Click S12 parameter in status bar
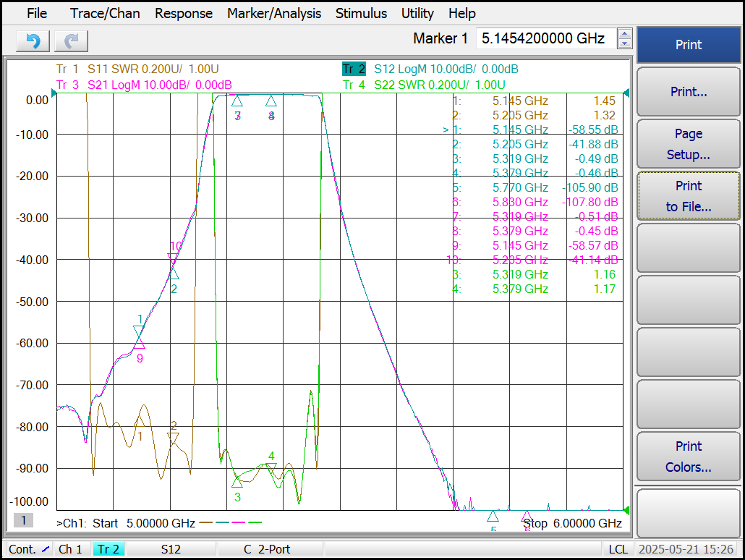This screenshot has height=560, width=745. click(171, 549)
